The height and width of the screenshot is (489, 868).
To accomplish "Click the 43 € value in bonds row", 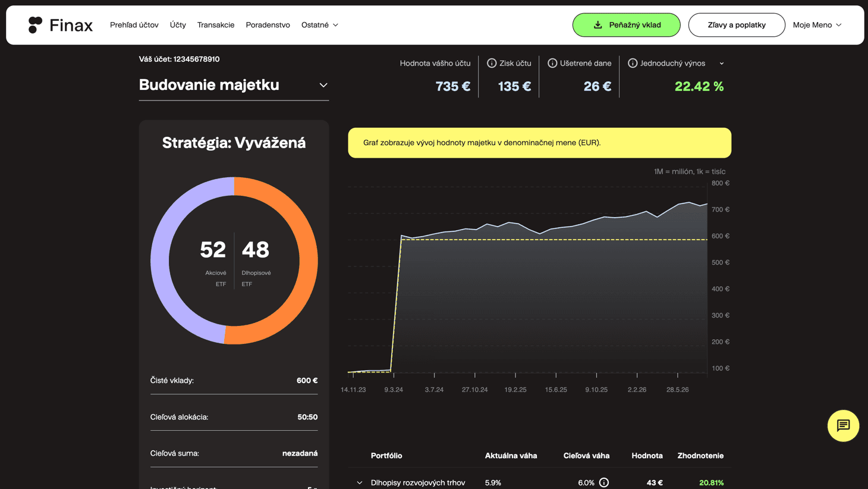I will coord(655,482).
